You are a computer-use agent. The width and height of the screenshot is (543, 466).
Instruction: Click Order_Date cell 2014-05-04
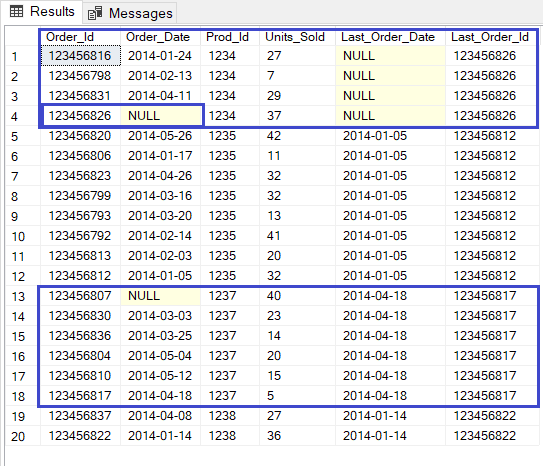click(x=160, y=356)
